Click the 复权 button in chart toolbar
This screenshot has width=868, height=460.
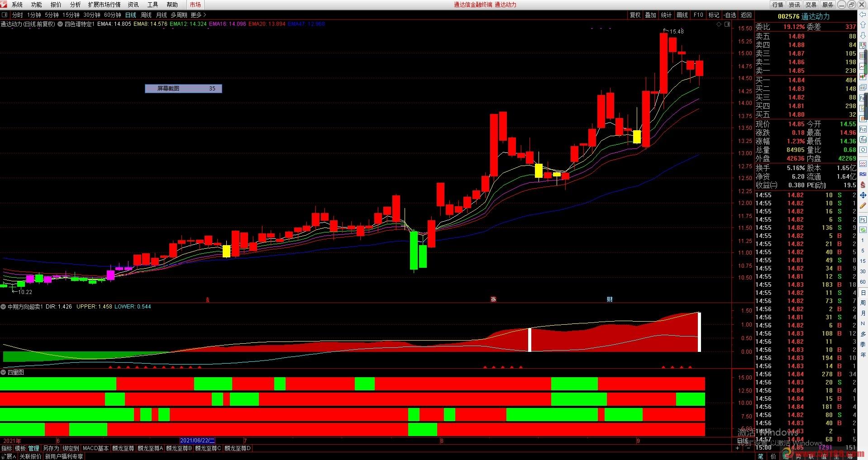(x=635, y=15)
